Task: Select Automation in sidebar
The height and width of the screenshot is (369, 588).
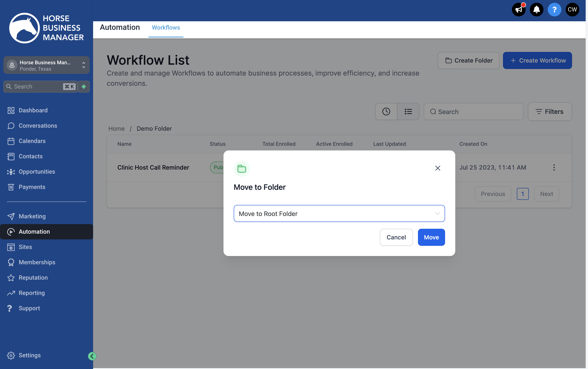Action: point(46,232)
